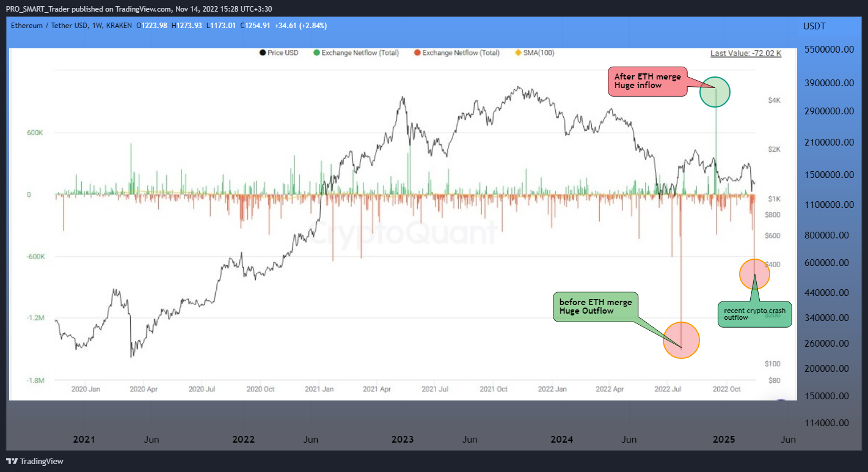This screenshot has height=472, width=868.
Task: Click the 2021 Oct date label
Action: click(x=494, y=389)
